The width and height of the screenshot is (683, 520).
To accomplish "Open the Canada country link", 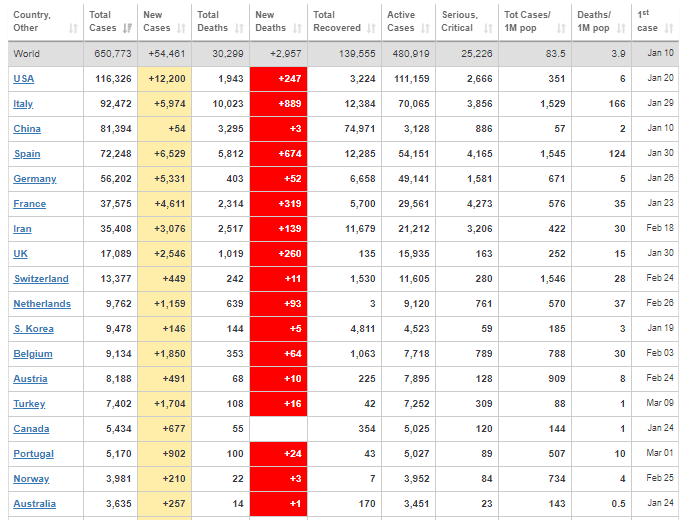I will click(31, 429).
